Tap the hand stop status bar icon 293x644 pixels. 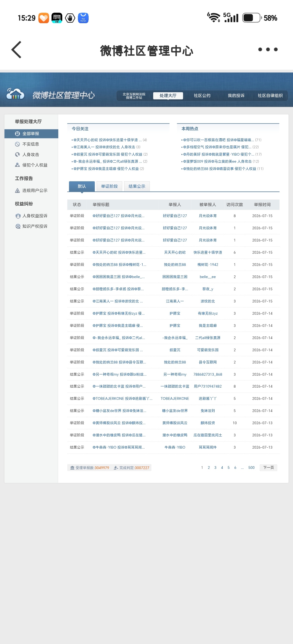70,18
